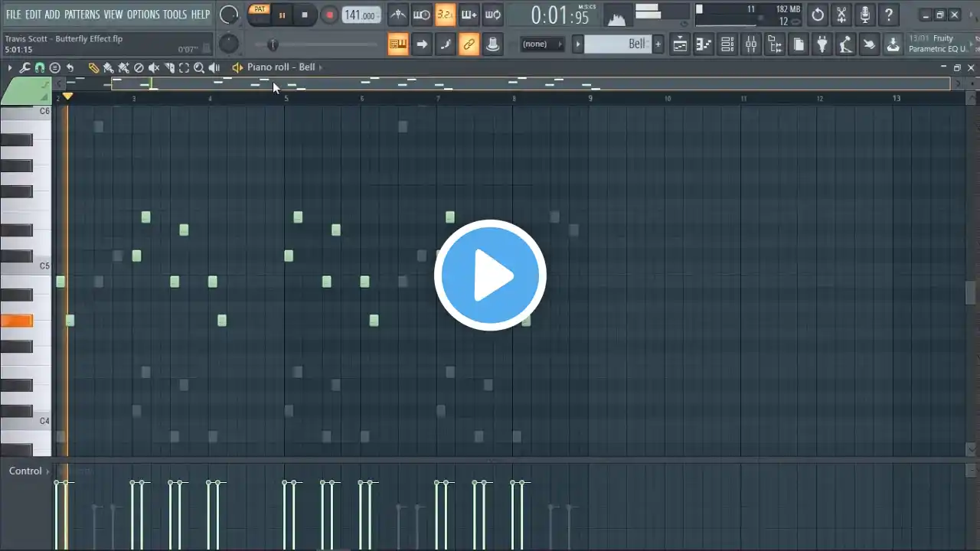Click the red record button
This screenshot has height=551, width=980.
point(329,15)
